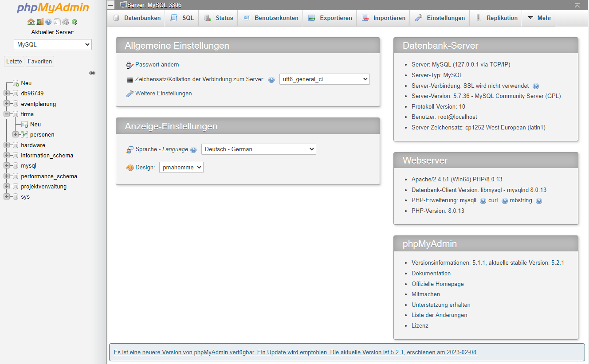Open the Deutsch - German language dropdown
The width and height of the screenshot is (589, 364).
pos(259,149)
